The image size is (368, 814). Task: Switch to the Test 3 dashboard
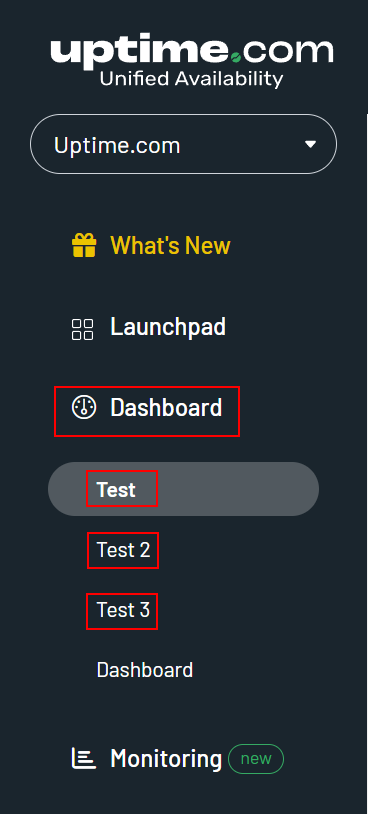[124, 610]
